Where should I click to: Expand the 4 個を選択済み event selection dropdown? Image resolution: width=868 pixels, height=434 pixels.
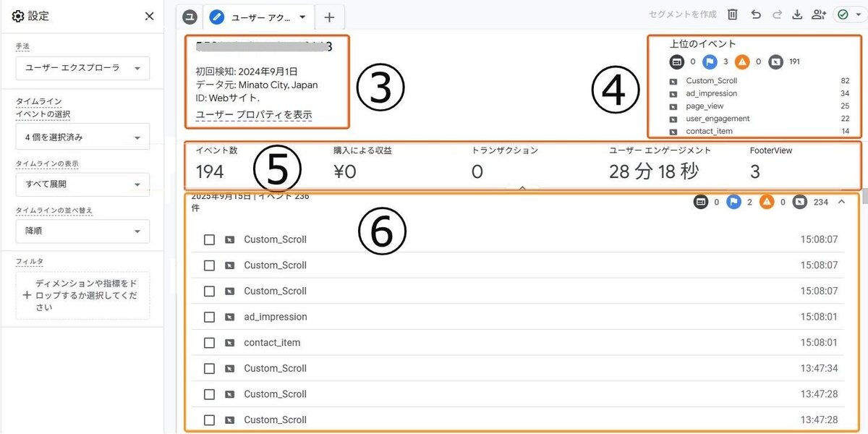(x=82, y=137)
